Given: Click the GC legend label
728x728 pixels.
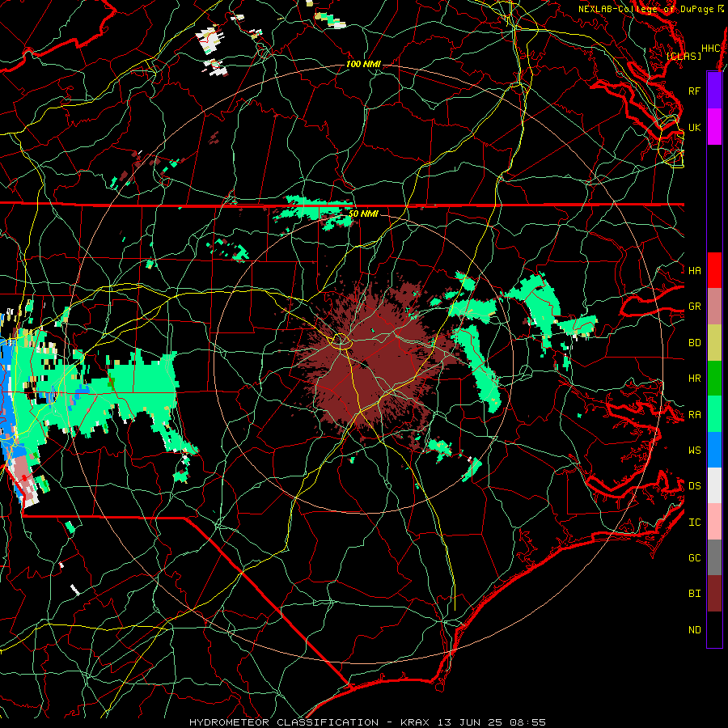Looking at the screenshot, I should click(x=695, y=557).
